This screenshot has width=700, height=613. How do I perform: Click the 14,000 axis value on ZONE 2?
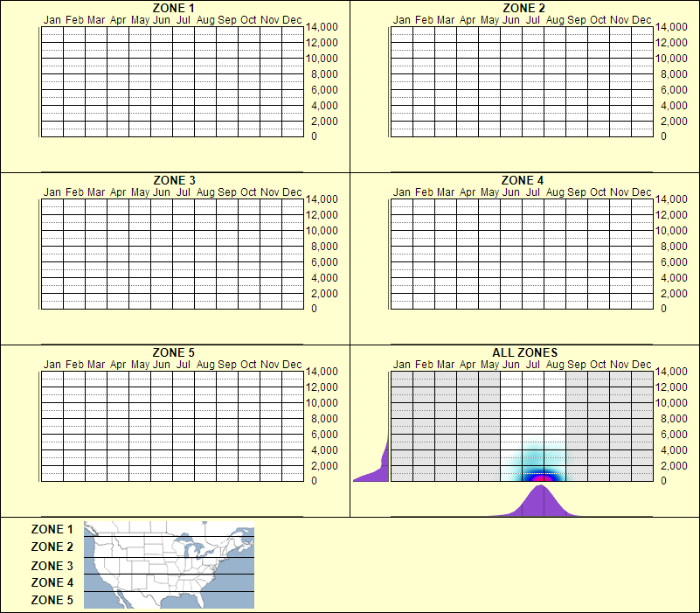(672, 27)
